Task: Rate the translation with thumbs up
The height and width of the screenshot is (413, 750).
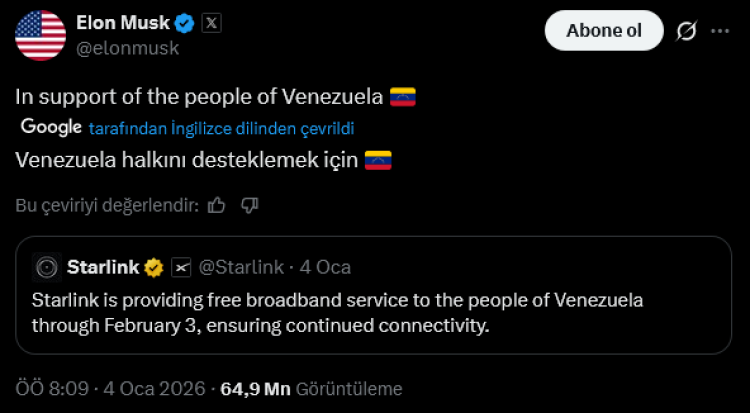Action: coord(216,205)
